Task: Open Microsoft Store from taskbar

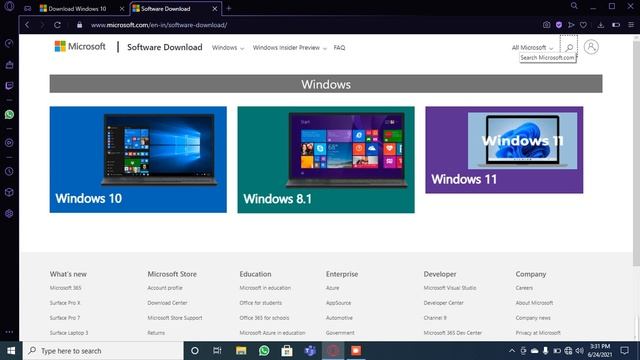Action: [287, 351]
